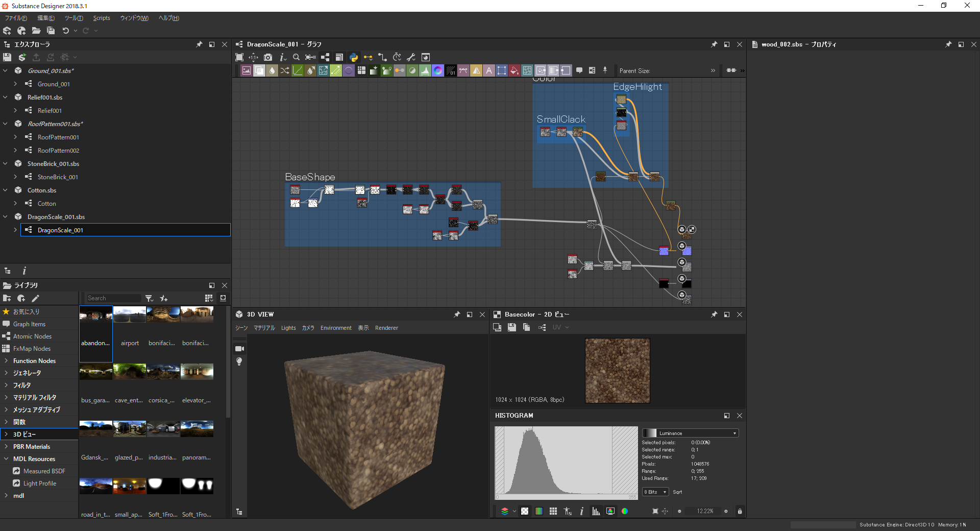Image resolution: width=980 pixels, height=531 pixels.
Task: Add an HSL color wheel node
Action: tap(438, 70)
